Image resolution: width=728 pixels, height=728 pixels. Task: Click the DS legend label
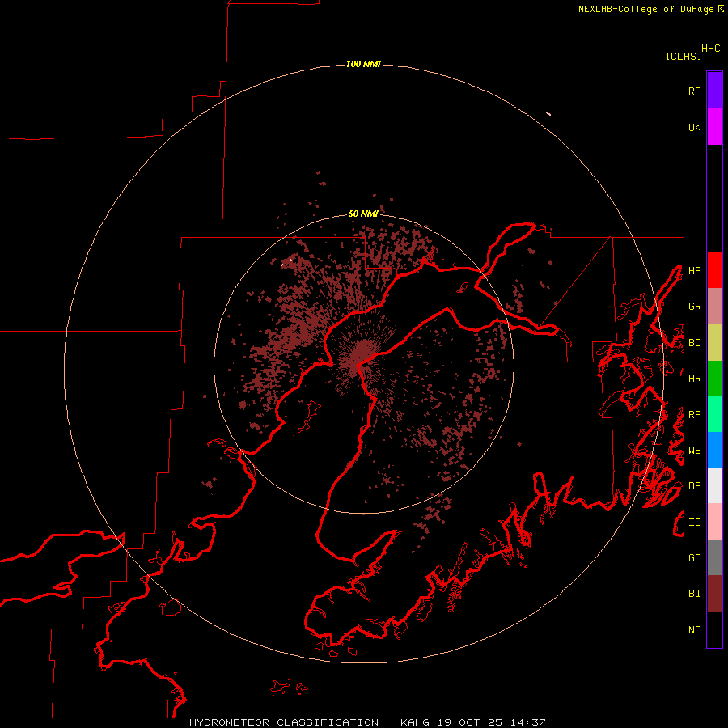694,486
